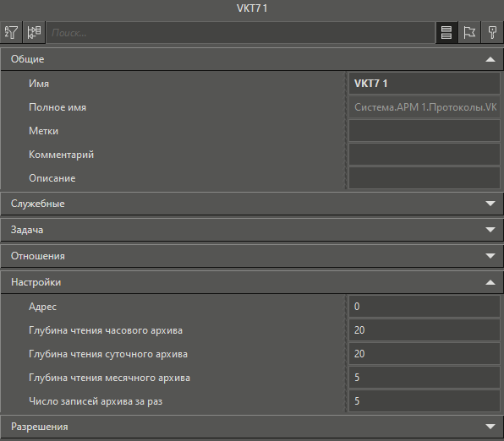Screen dimensions: 504x441
Task: Click the Имя field containing VKT7 1
Action: coord(425,84)
